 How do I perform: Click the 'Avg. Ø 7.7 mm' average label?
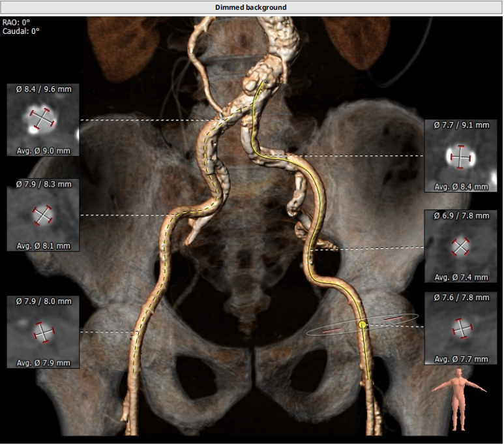(x=460, y=359)
